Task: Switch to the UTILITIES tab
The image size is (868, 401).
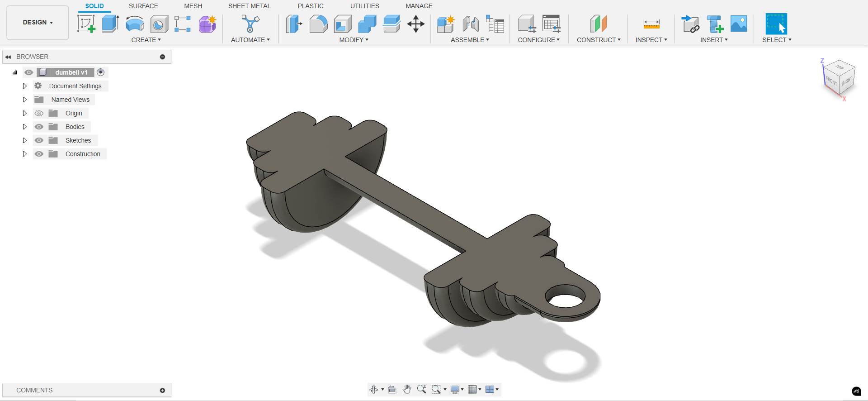Action: (x=365, y=6)
